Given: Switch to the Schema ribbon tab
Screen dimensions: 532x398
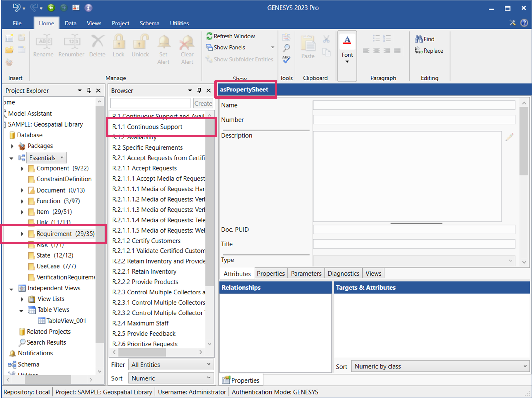Looking at the screenshot, I should click(x=149, y=23).
